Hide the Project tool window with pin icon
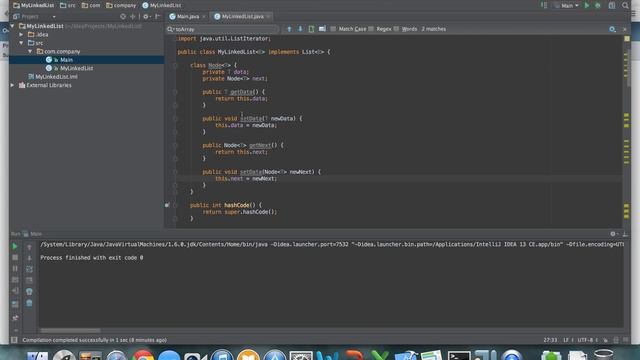The image size is (640, 360). [x=158, y=16]
